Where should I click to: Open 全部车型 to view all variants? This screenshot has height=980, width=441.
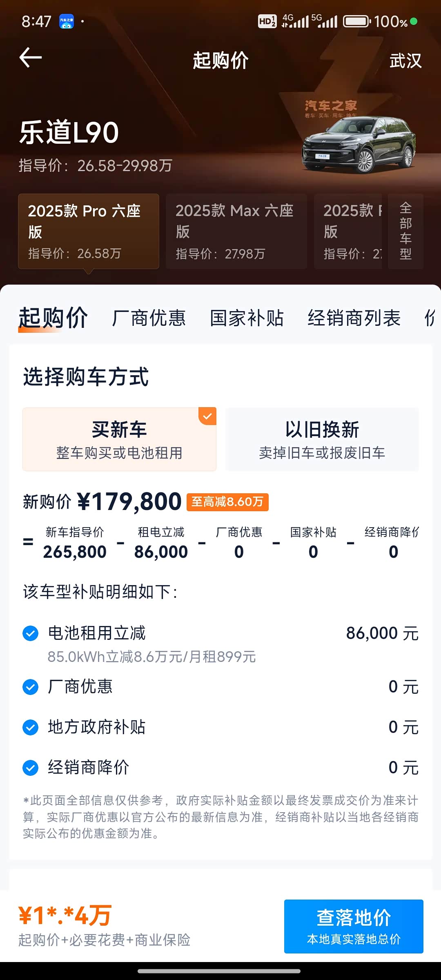tap(405, 231)
